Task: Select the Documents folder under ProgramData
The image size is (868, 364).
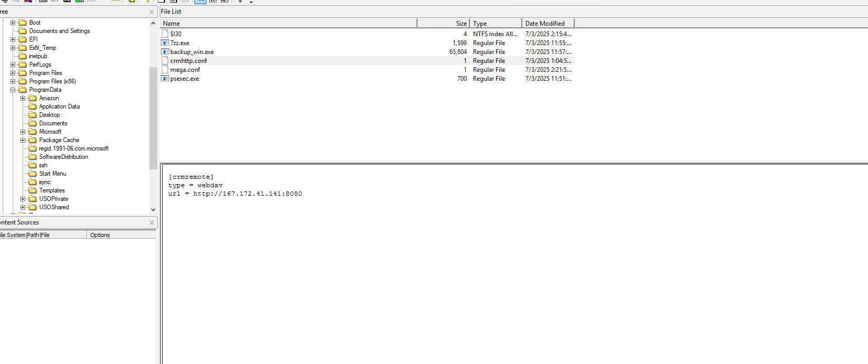Action: [53, 123]
